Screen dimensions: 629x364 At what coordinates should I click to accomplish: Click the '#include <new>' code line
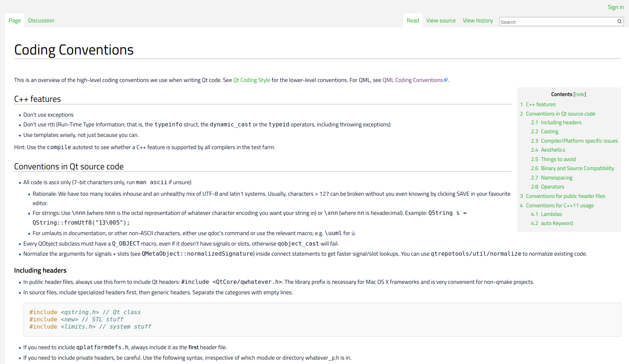coord(76,320)
